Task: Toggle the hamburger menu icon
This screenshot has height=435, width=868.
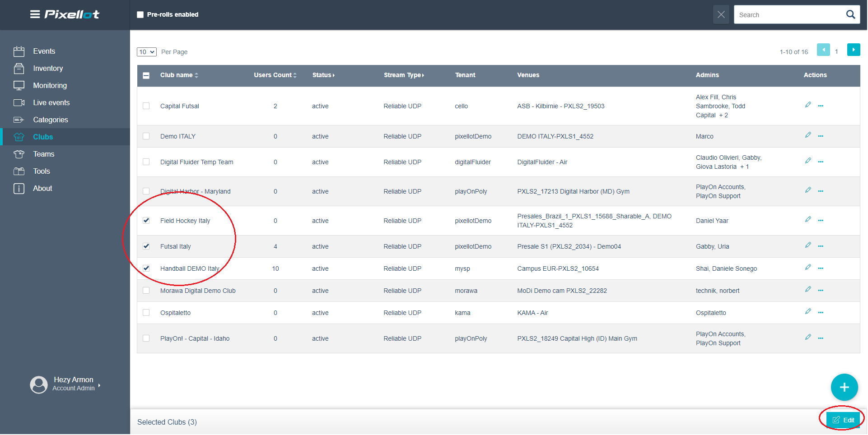Action: (35, 14)
